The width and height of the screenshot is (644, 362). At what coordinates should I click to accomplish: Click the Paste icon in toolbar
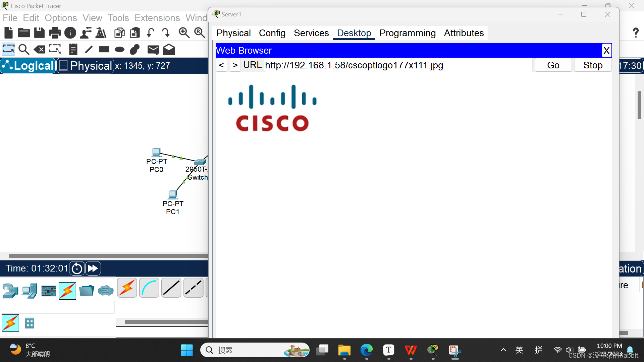(135, 33)
